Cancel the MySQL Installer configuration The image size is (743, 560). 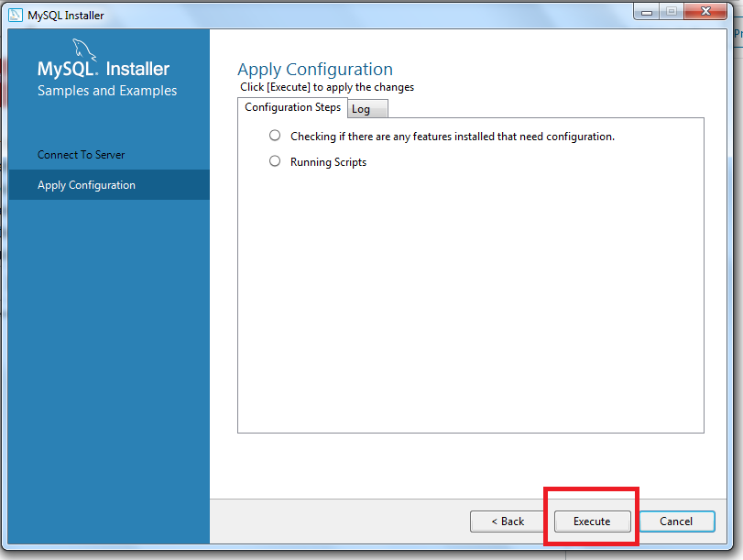677,522
